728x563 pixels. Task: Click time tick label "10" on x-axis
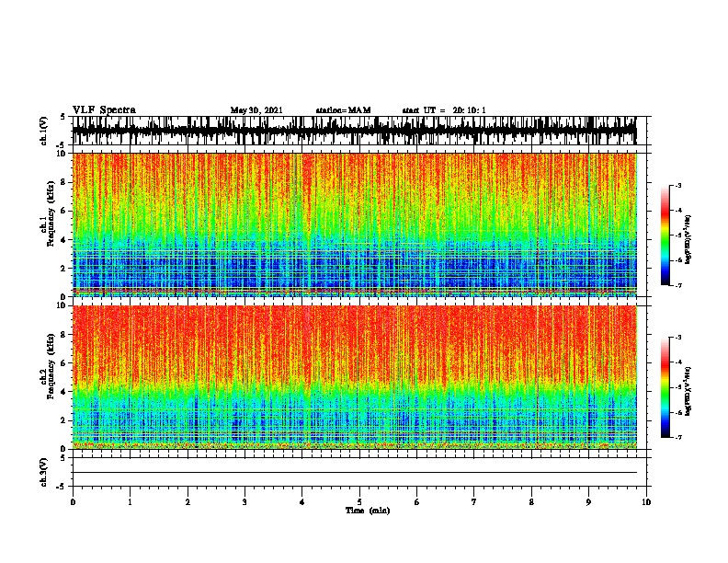646,502
